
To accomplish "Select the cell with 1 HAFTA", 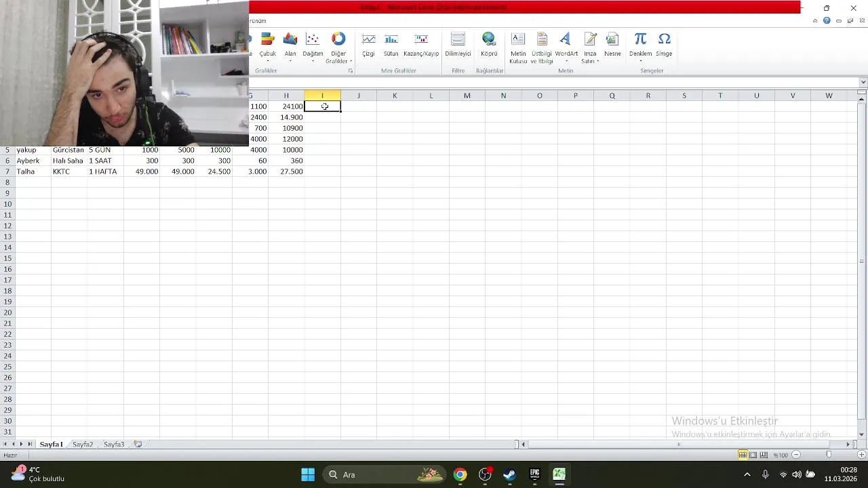I will coord(105,171).
